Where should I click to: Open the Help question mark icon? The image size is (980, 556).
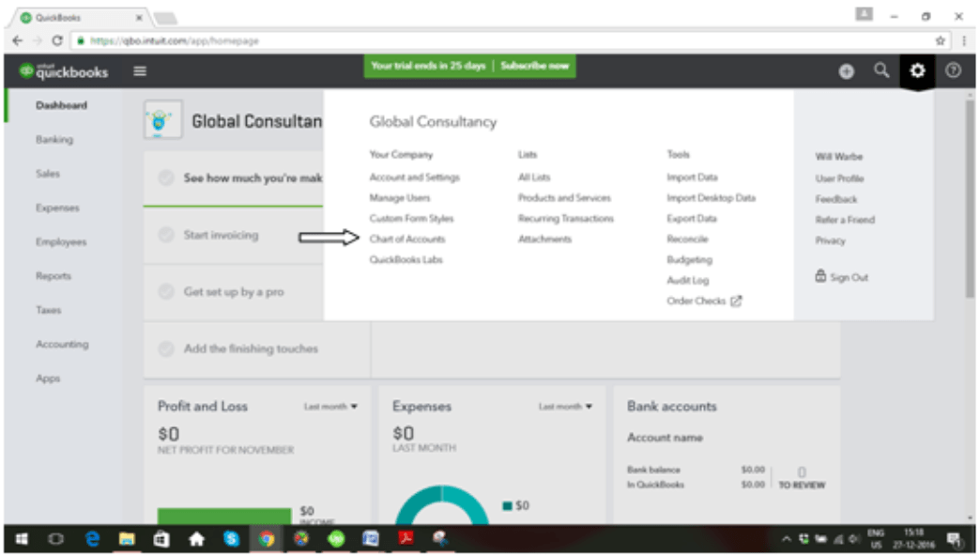tap(953, 70)
